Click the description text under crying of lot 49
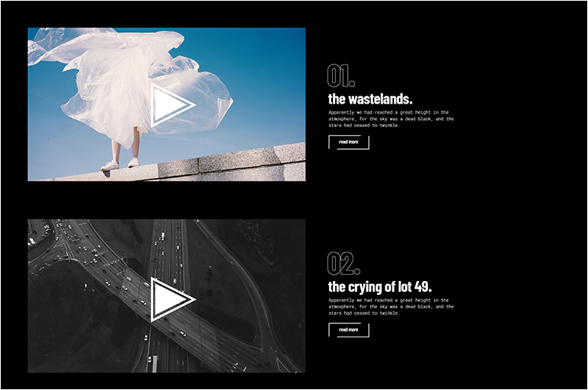 [x=390, y=306]
